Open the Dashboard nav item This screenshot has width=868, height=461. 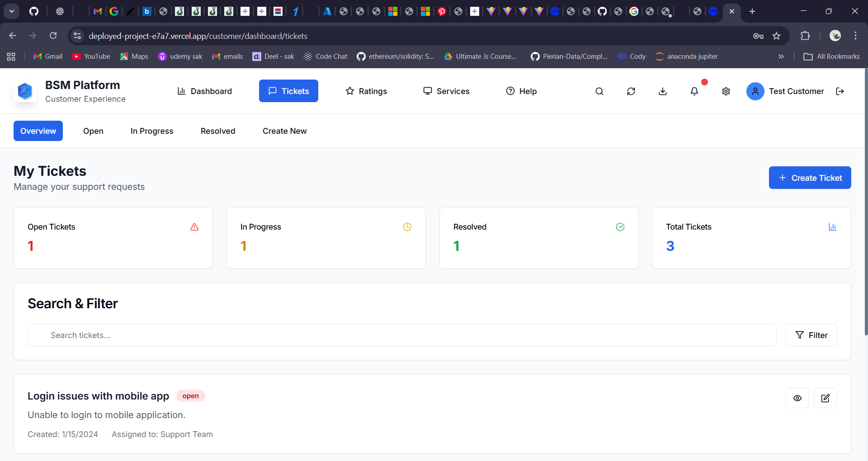click(204, 91)
